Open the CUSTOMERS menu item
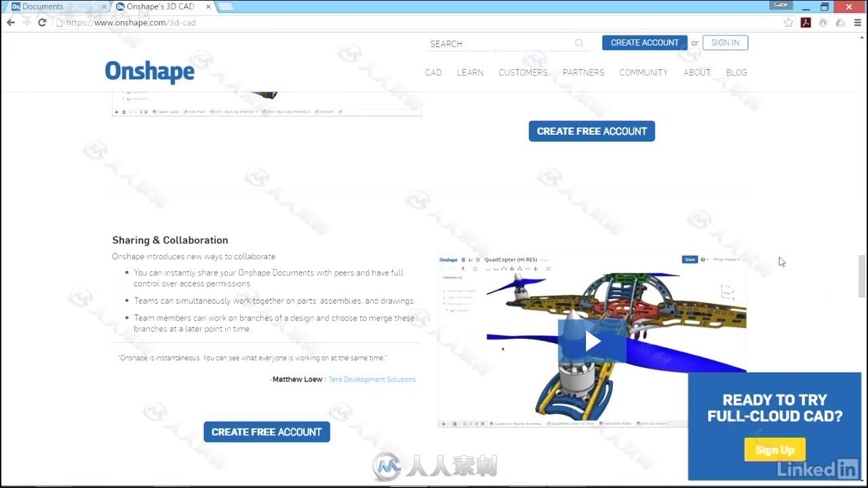The width and height of the screenshot is (868, 488). 523,73
